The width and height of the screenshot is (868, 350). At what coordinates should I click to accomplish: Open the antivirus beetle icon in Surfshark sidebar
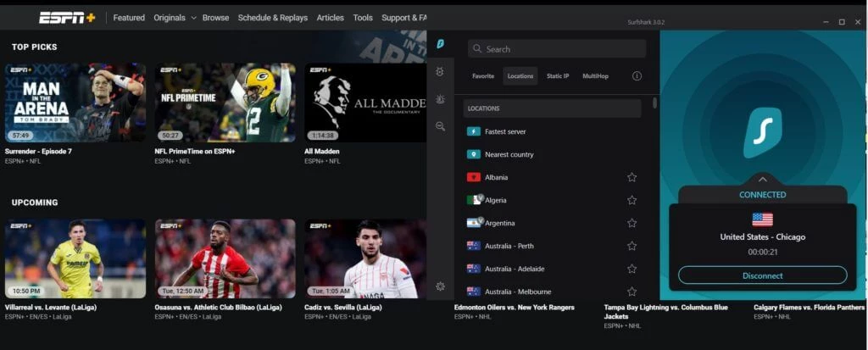point(440,99)
